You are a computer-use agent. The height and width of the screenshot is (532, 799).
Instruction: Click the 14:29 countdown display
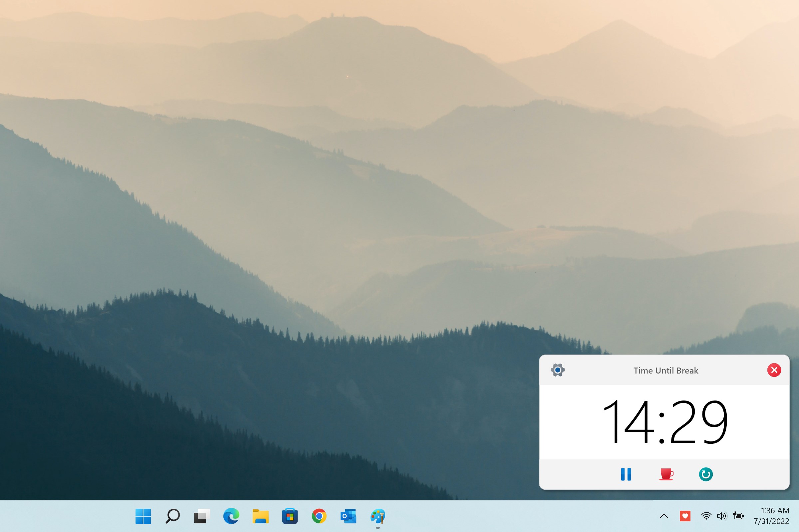coord(664,422)
